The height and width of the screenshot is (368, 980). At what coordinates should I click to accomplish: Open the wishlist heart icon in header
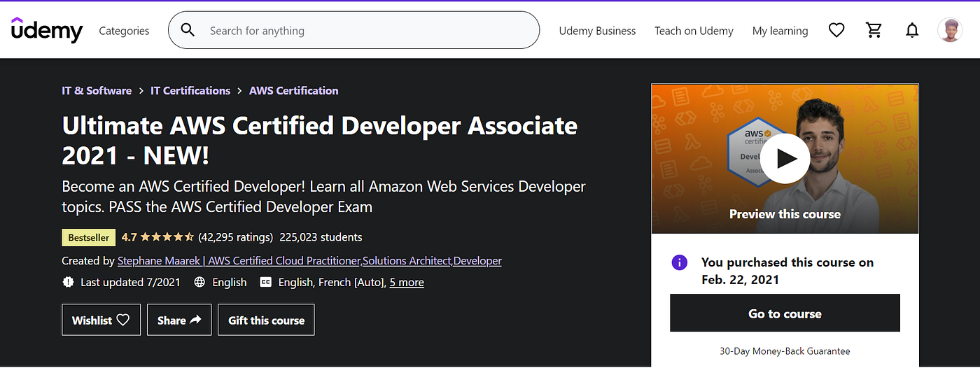pyautogui.click(x=836, y=30)
